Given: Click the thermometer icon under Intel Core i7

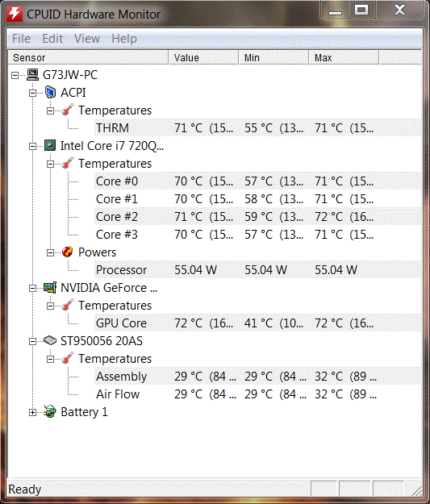Looking at the screenshot, I should coord(68,163).
